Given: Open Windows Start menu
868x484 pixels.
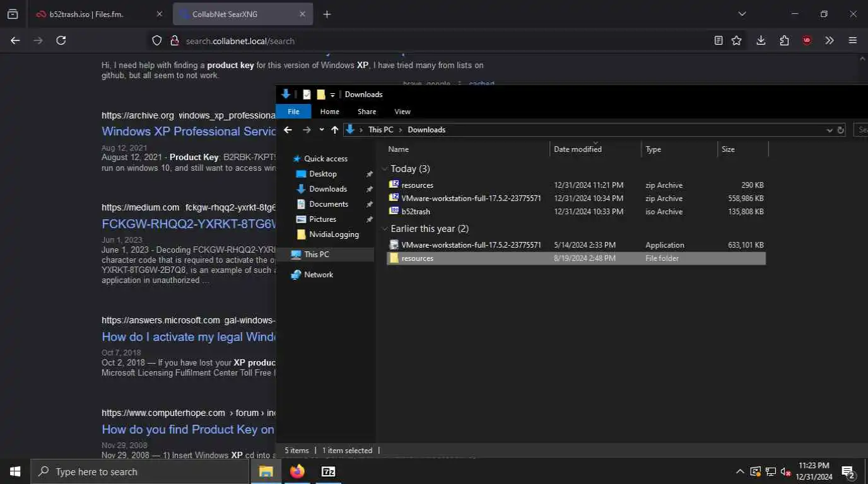Looking at the screenshot, I should point(15,471).
